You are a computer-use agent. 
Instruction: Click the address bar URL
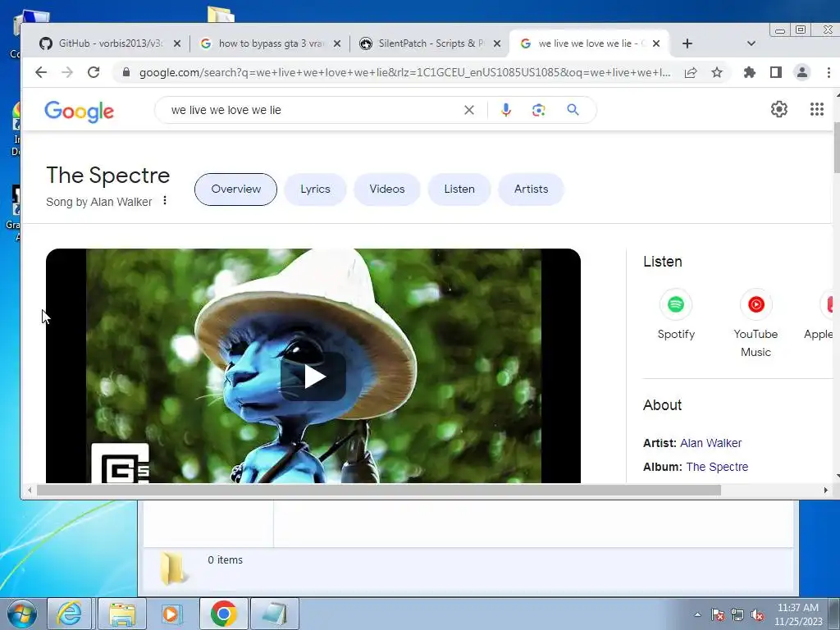point(404,72)
